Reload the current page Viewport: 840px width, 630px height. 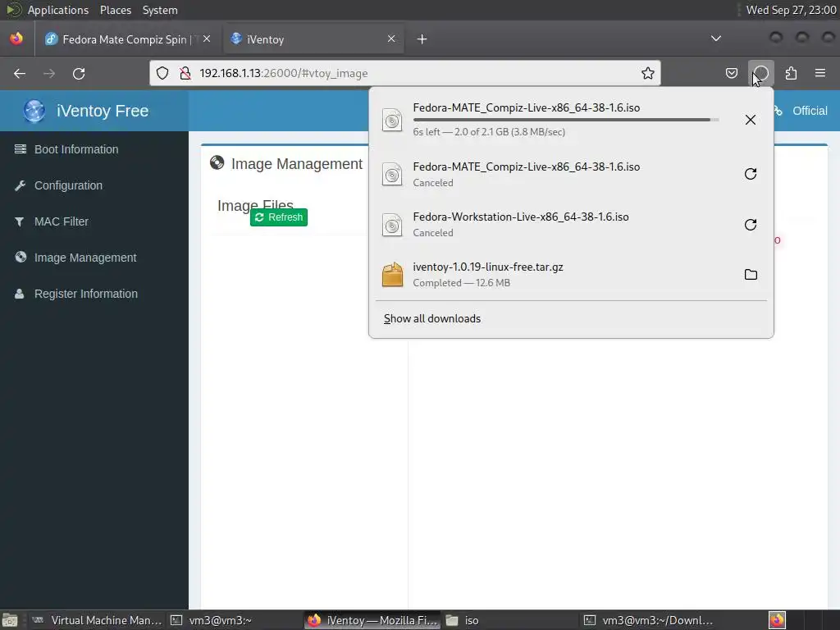79,73
